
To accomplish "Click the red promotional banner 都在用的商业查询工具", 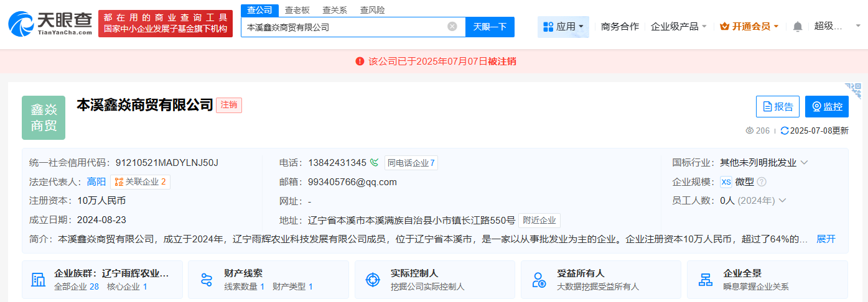I will point(166,24).
